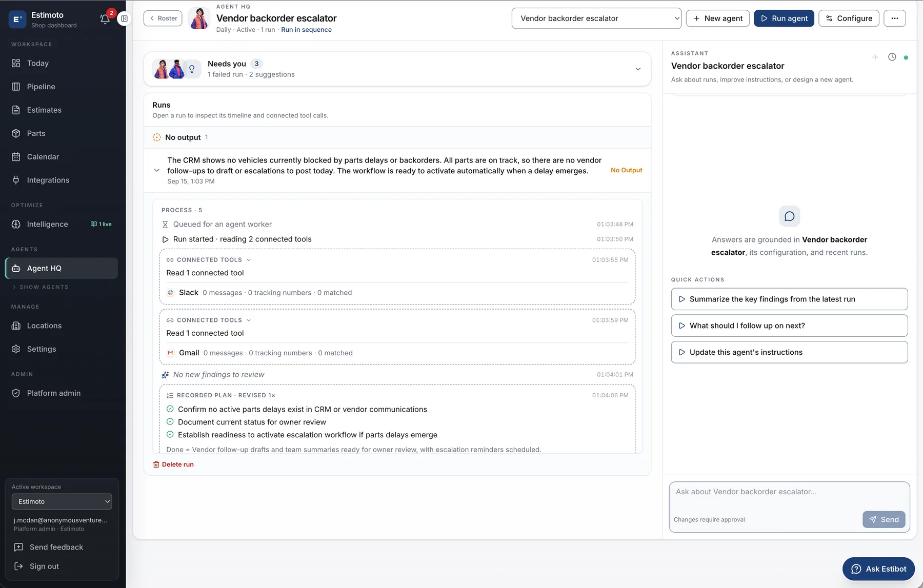
Task: Open Pipeline from sidebar
Action: [x=62, y=87]
